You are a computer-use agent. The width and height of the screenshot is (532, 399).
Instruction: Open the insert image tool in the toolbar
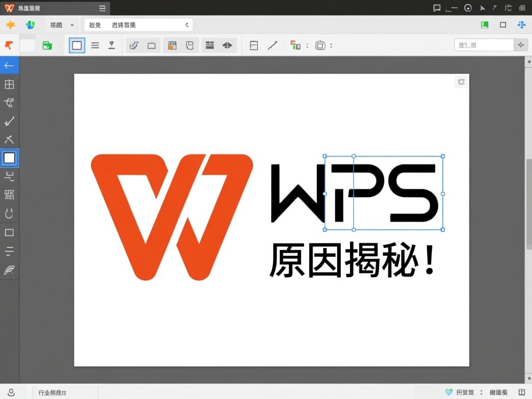tap(172, 45)
